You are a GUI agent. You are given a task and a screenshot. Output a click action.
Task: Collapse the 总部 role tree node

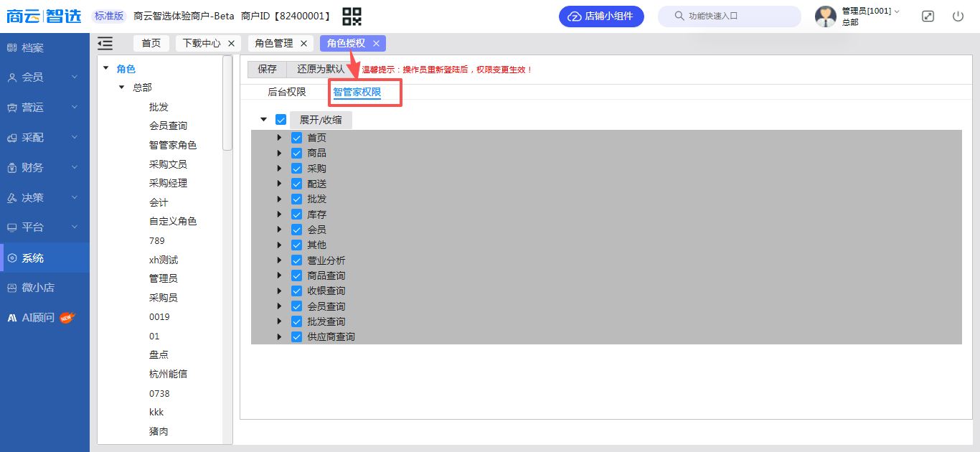click(121, 88)
